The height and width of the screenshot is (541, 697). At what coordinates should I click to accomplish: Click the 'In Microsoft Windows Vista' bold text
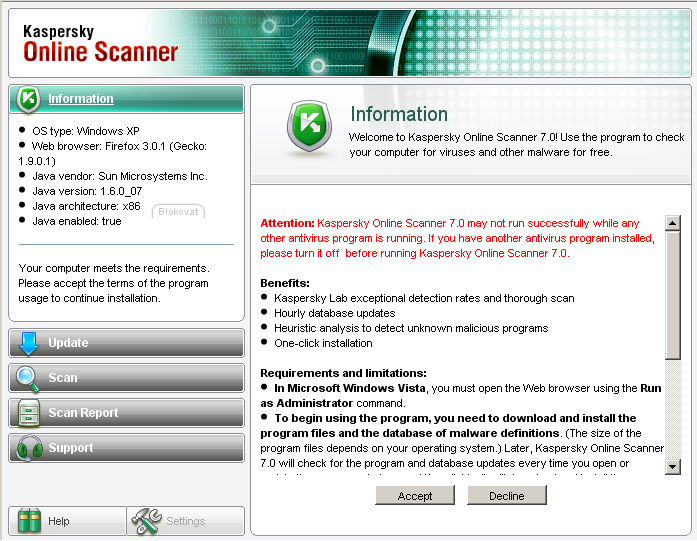[350, 388]
